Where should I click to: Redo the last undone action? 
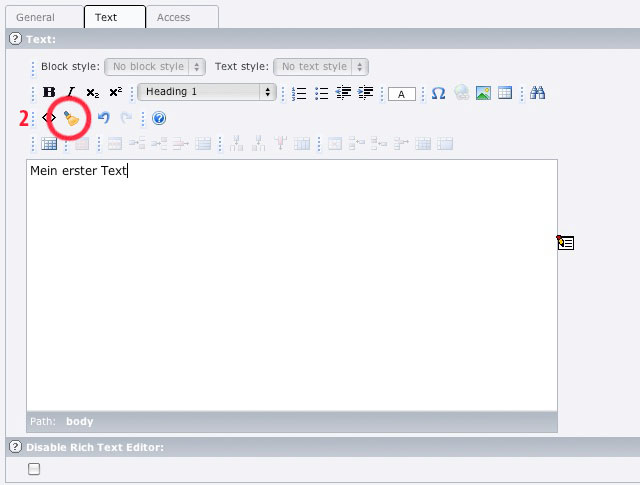pos(126,118)
